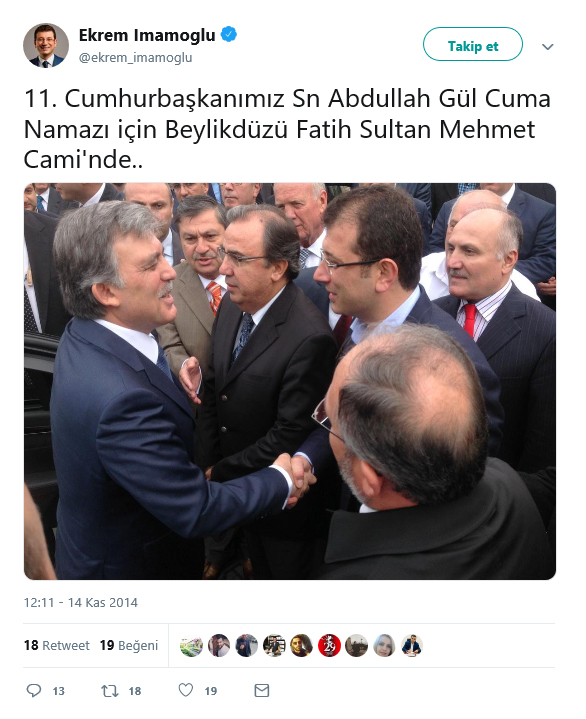Click the Ekrem Imamoglu display name
Image resolution: width=586 pixels, height=719 pixels.
tap(147, 35)
